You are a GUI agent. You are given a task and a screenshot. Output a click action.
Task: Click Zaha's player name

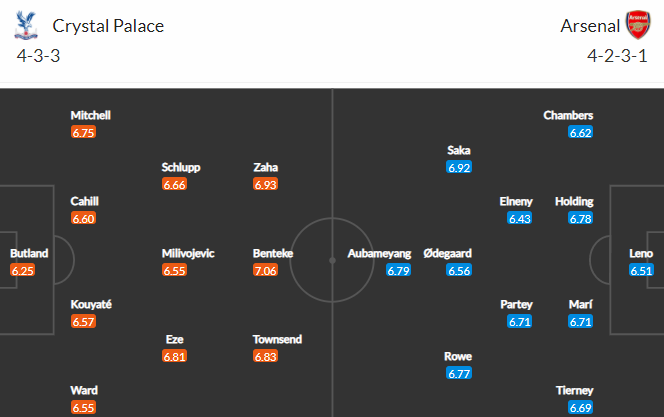point(266,167)
